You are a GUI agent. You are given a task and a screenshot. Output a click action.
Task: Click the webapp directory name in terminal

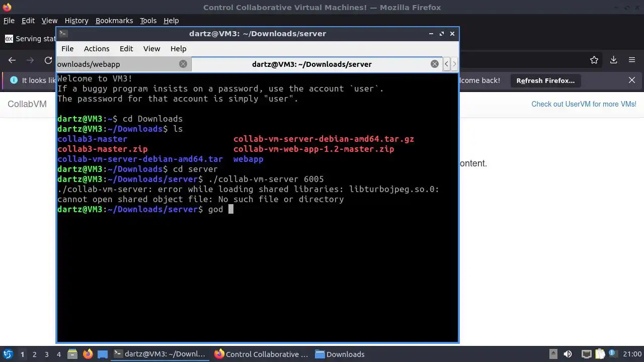(x=248, y=159)
